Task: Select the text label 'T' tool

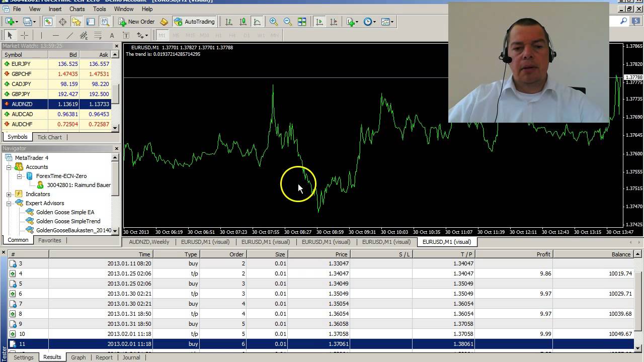Action: [x=126, y=35]
